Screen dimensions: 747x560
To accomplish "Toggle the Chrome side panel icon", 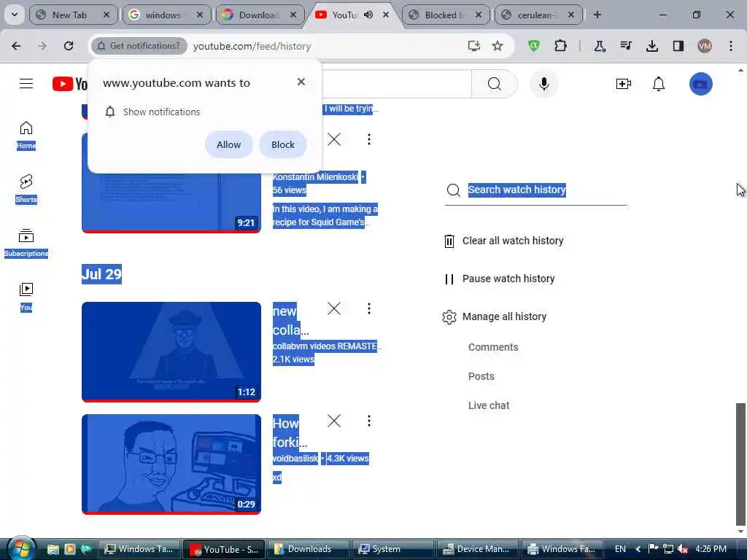I will [x=678, y=46].
